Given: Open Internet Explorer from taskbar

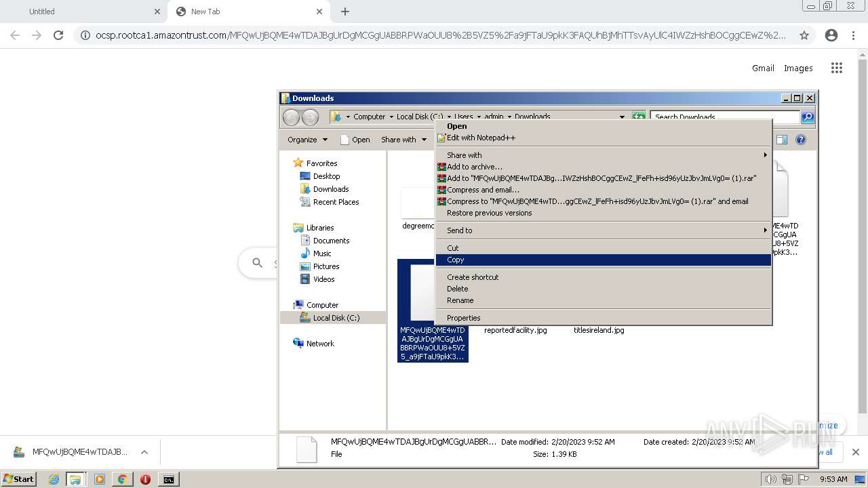Looking at the screenshot, I should click(54, 479).
